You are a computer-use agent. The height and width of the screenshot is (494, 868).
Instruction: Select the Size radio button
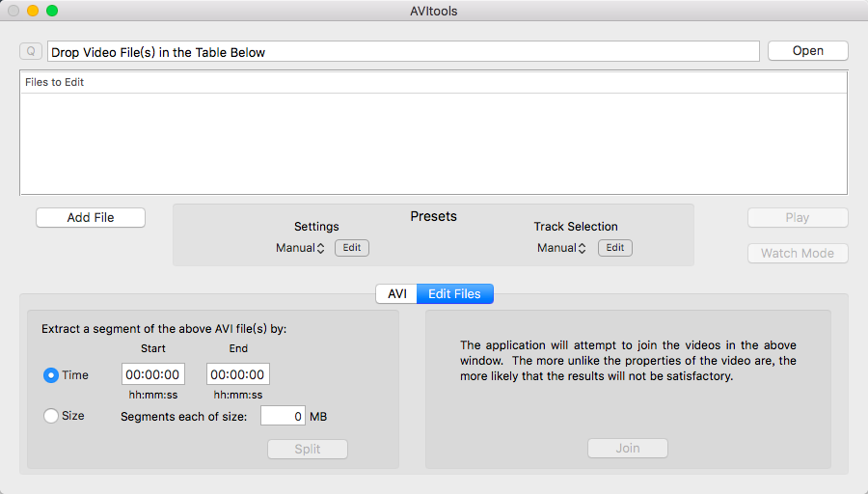(51, 415)
